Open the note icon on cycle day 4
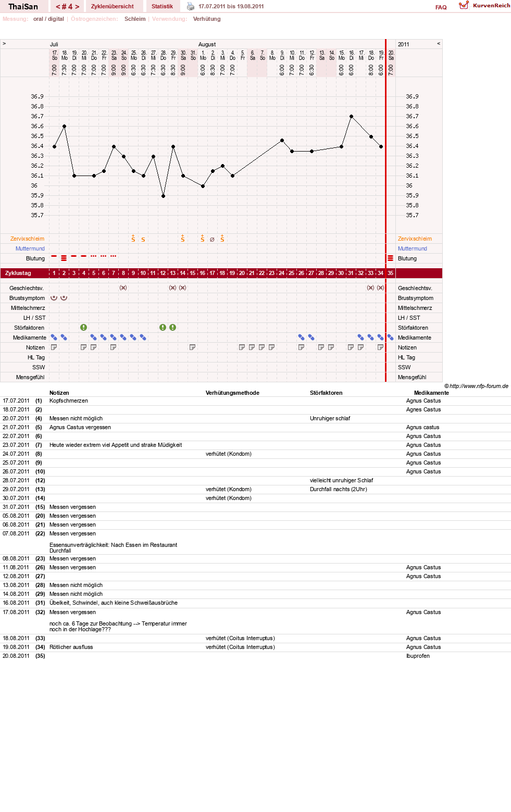The width and height of the screenshot is (511, 812). [x=84, y=347]
